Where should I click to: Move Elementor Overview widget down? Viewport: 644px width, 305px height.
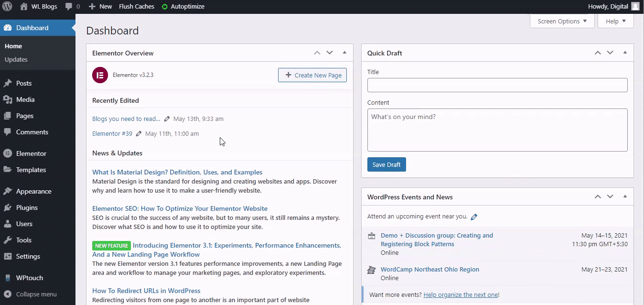pyautogui.click(x=330, y=53)
